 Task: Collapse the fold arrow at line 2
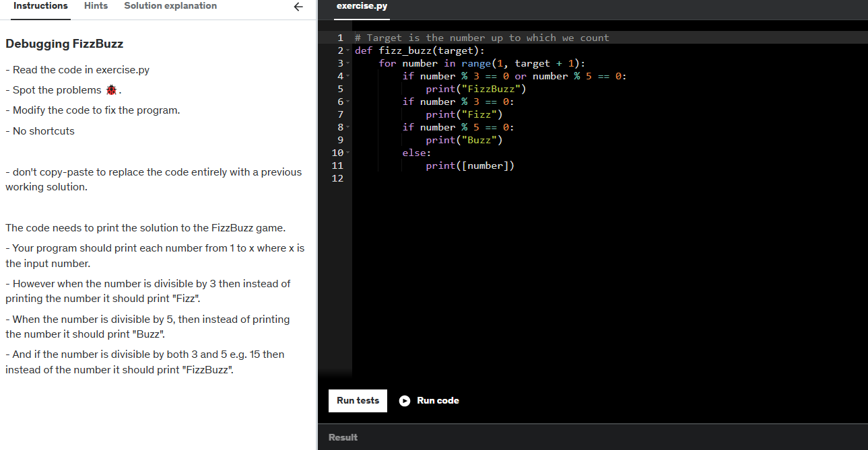coord(347,50)
